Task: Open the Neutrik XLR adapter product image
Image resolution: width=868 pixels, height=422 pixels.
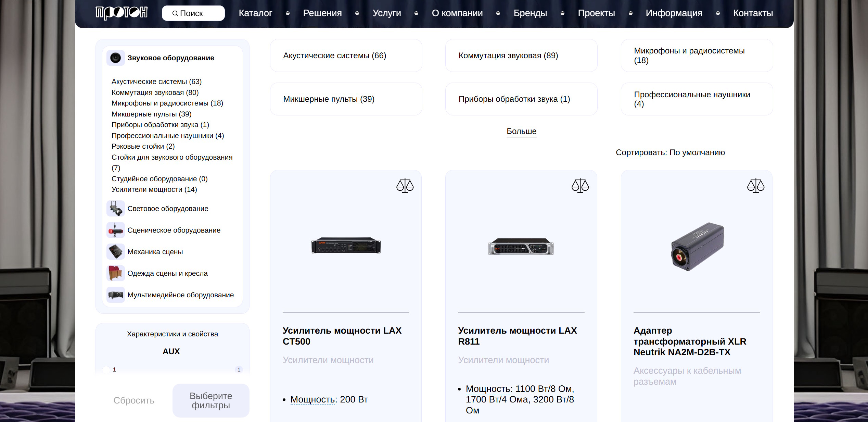Action: point(697,247)
